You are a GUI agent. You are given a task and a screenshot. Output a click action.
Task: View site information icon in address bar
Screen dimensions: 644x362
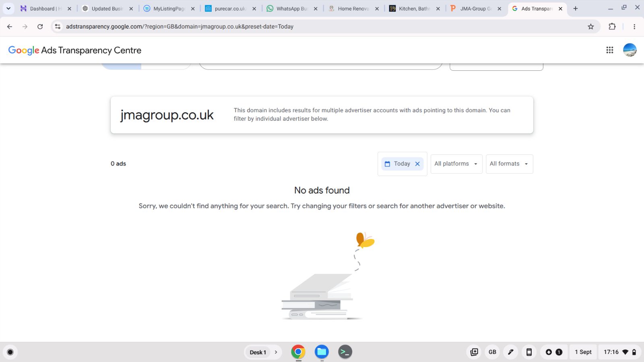click(x=58, y=27)
